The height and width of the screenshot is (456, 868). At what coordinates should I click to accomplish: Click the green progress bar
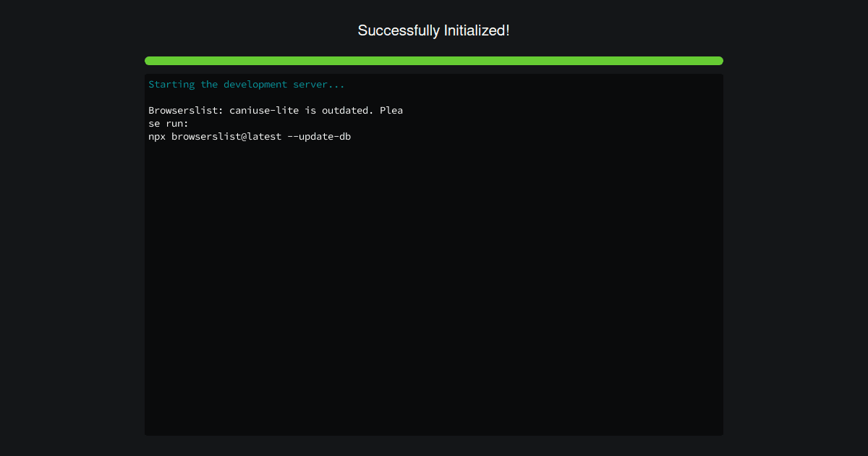tap(434, 61)
